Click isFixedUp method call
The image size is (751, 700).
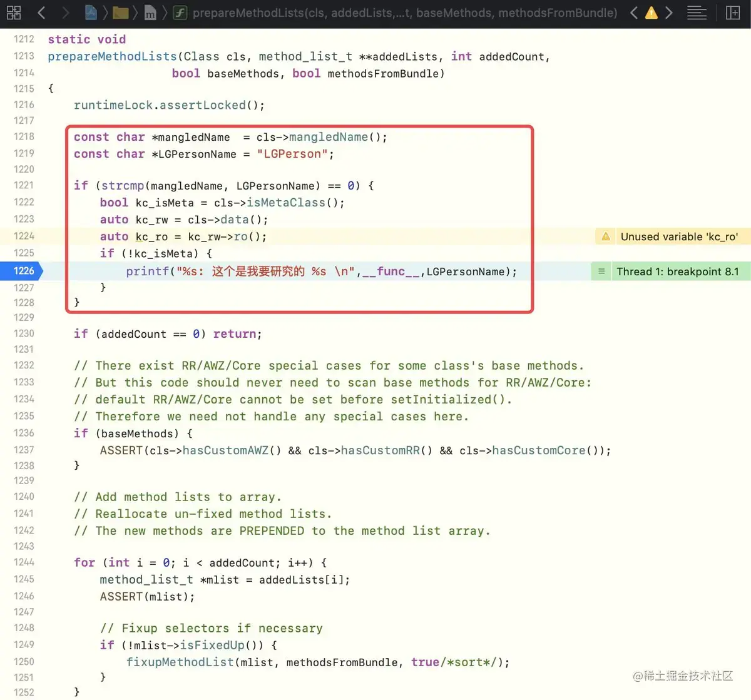click(x=212, y=645)
